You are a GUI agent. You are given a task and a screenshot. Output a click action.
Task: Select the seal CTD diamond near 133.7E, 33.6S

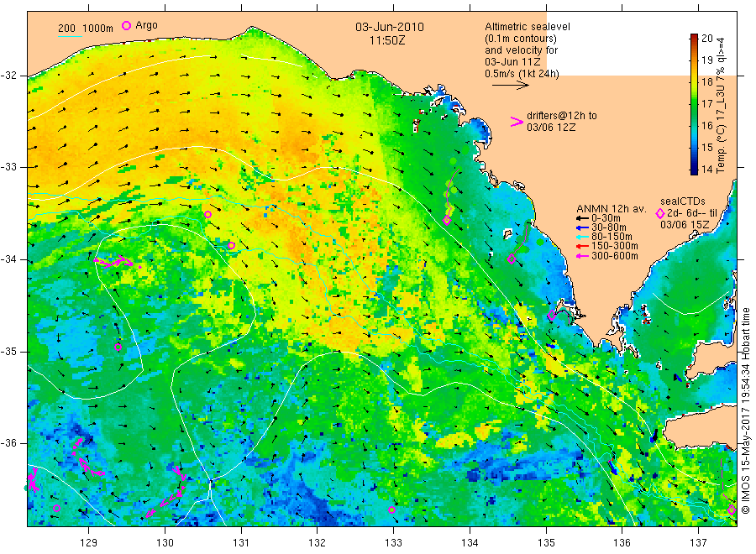[x=447, y=221]
